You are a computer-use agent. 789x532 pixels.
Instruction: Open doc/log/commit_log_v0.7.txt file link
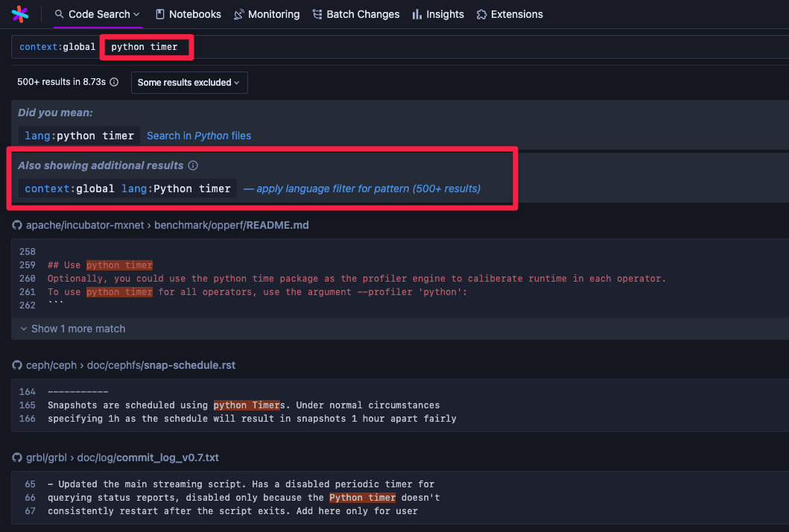pyautogui.click(x=148, y=457)
